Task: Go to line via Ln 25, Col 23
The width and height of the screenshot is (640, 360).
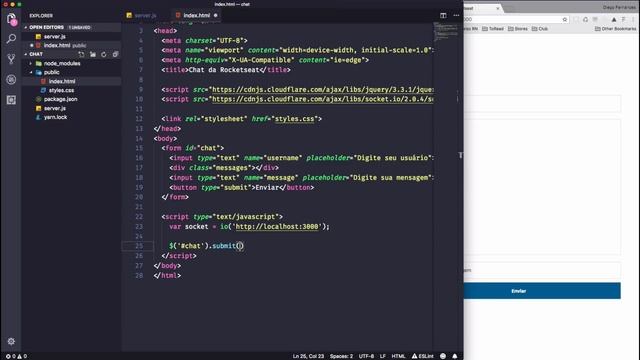Action: (x=308, y=356)
